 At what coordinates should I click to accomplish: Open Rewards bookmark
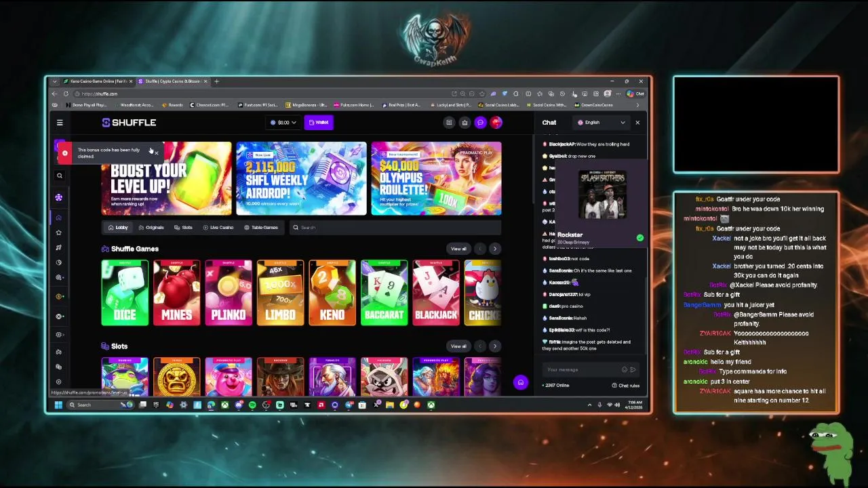click(x=173, y=105)
